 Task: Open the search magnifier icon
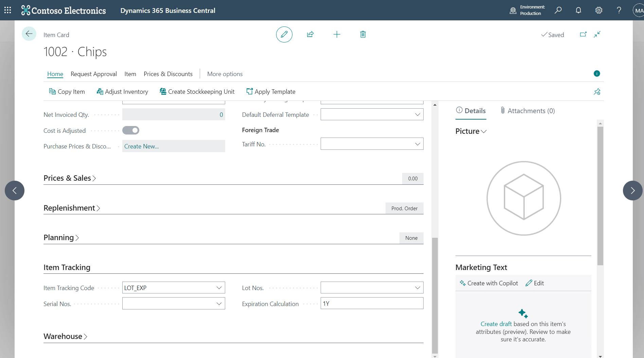(x=558, y=10)
